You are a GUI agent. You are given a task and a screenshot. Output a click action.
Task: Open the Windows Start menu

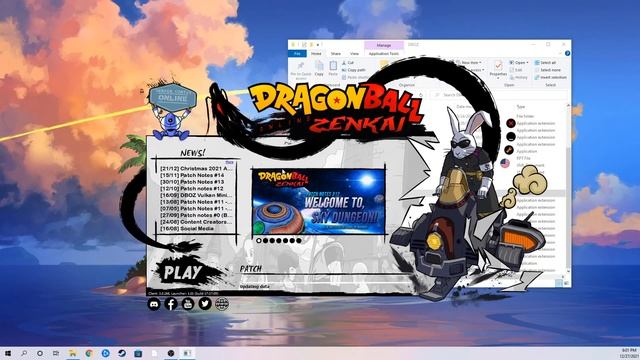pyautogui.click(x=7, y=353)
